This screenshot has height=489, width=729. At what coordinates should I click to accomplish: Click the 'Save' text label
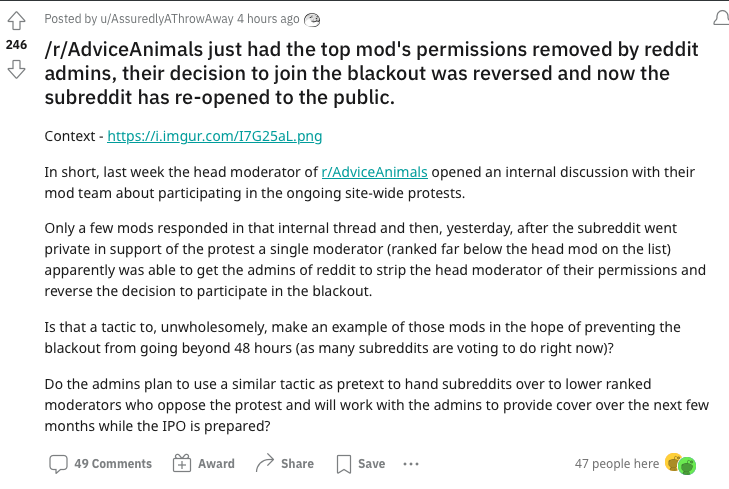tap(371, 463)
